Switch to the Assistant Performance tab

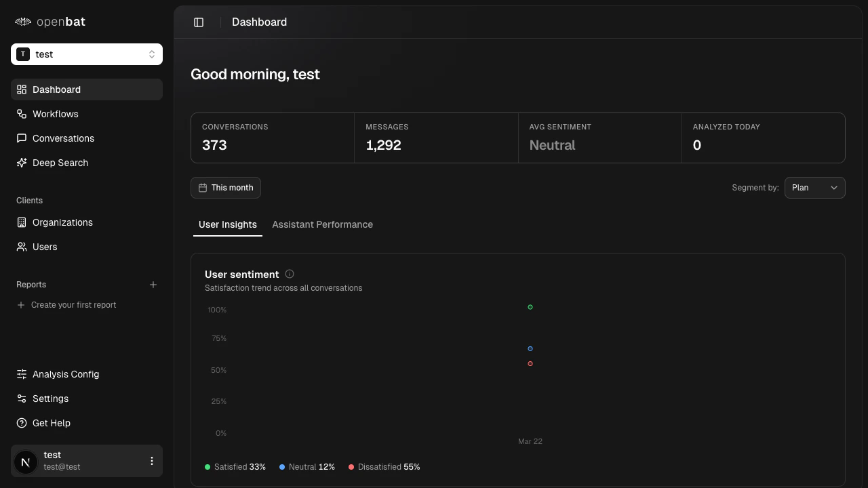[323, 224]
